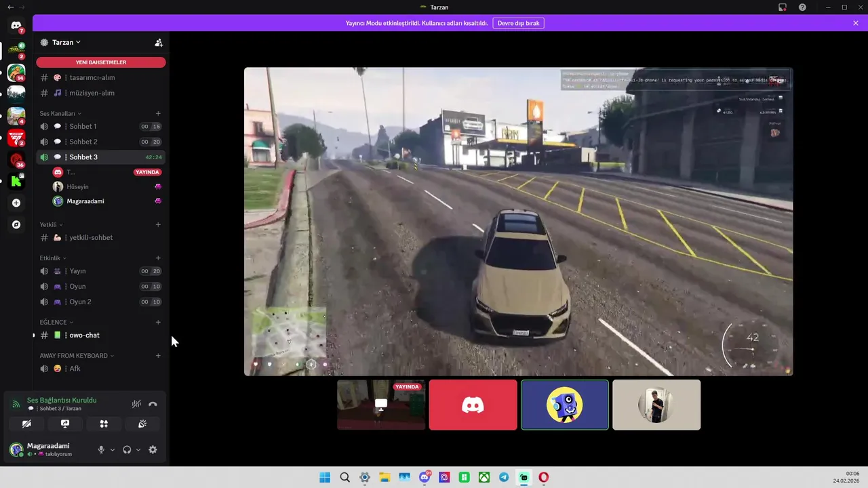Open Telegram from the taskbar
This screenshot has width=868, height=488.
[504, 477]
